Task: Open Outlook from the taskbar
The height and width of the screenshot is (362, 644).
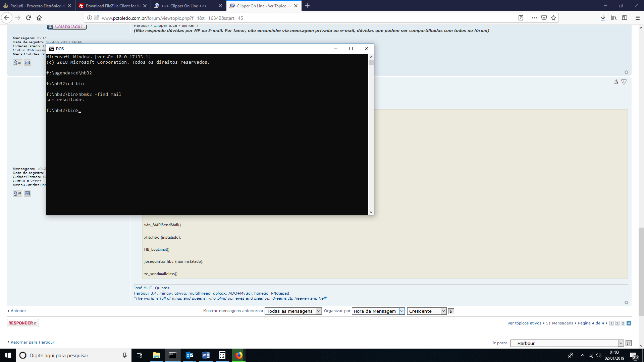Action: 190,355
